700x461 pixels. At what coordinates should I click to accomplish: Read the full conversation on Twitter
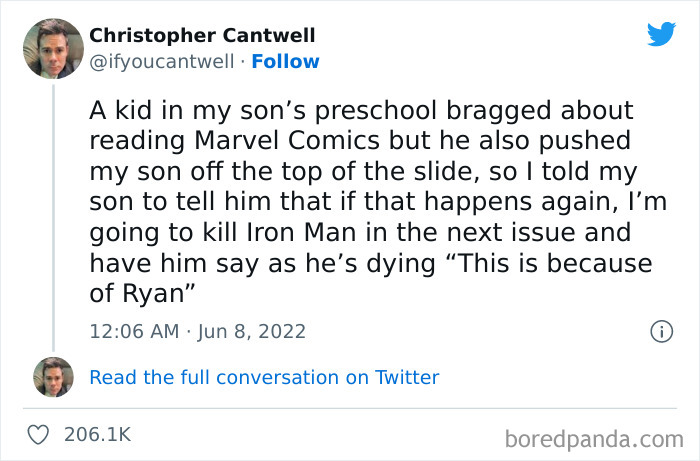point(264,377)
